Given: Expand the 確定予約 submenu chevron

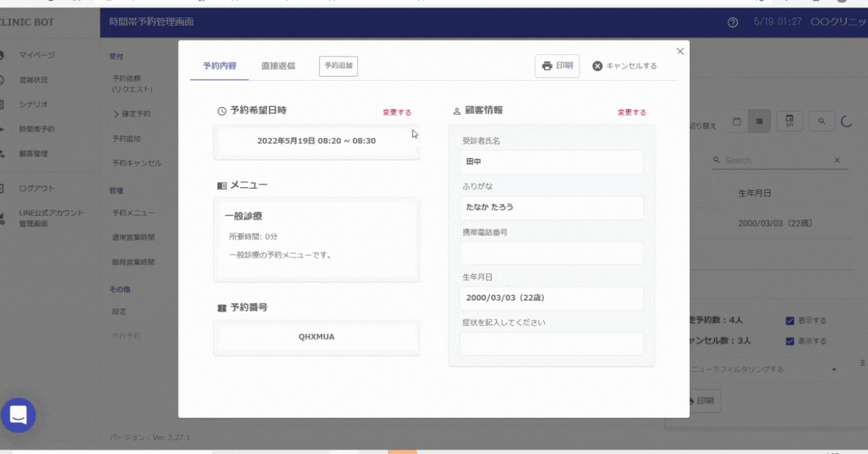Looking at the screenshot, I should [116, 114].
